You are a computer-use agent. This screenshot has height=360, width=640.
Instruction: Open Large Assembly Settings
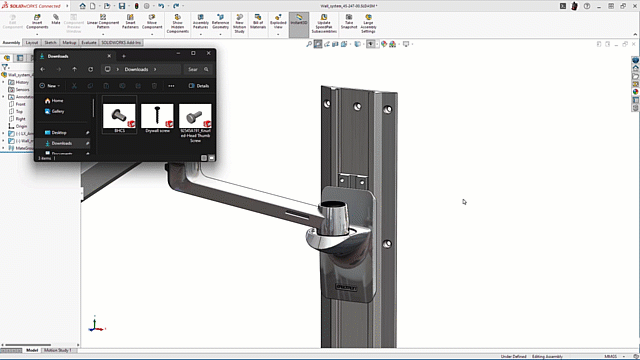[368, 24]
